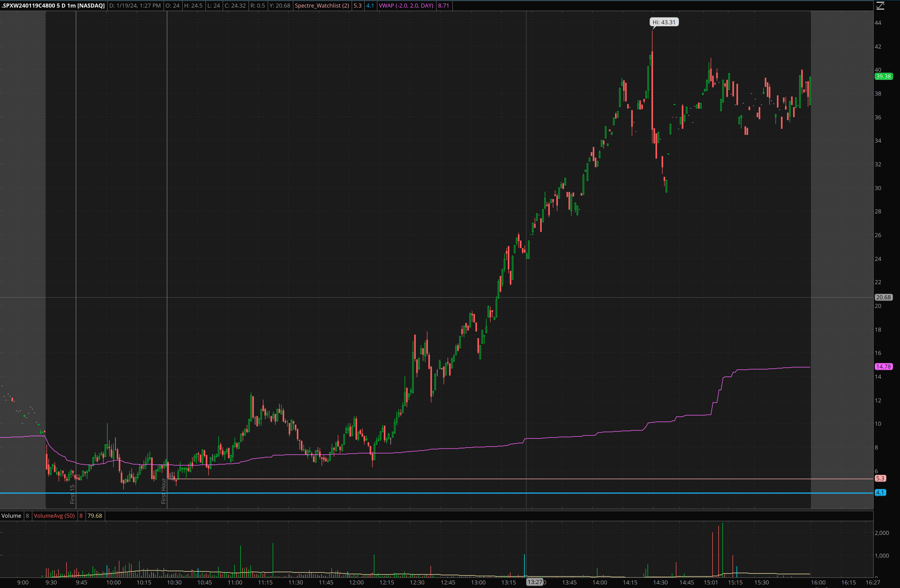Click the .SPXW240119C4800 symbol header label
The height and width of the screenshot is (588, 900).
pyautogui.click(x=53, y=6)
